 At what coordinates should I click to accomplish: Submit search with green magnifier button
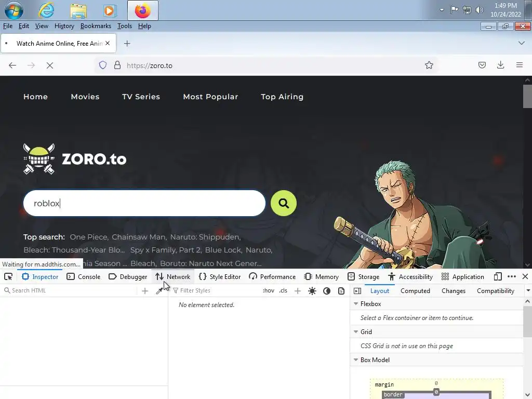click(x=284, y=203)
